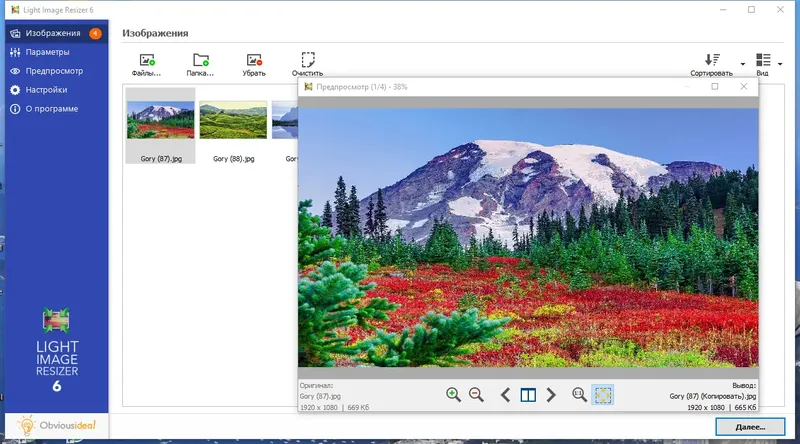
Task: Click the Очистить clear list icon
Action: click(x=308, y=60)
